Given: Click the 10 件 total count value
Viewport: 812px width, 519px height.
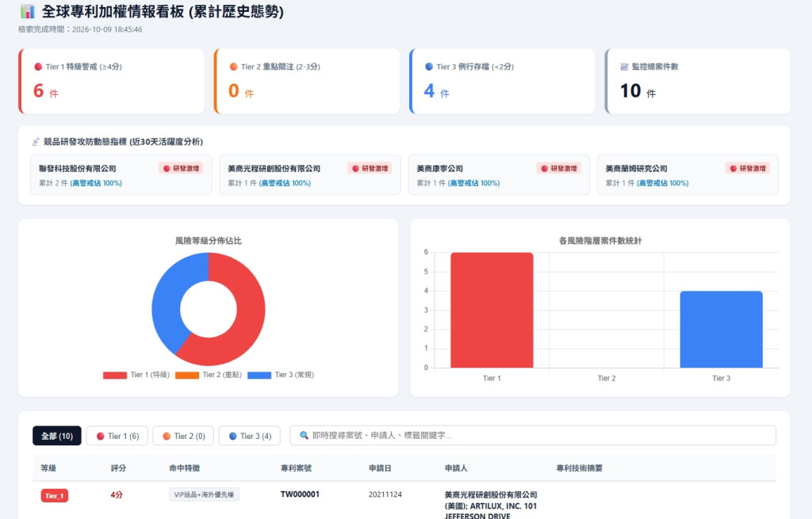Looking at the screenshot, I should [x=638, y=91].
